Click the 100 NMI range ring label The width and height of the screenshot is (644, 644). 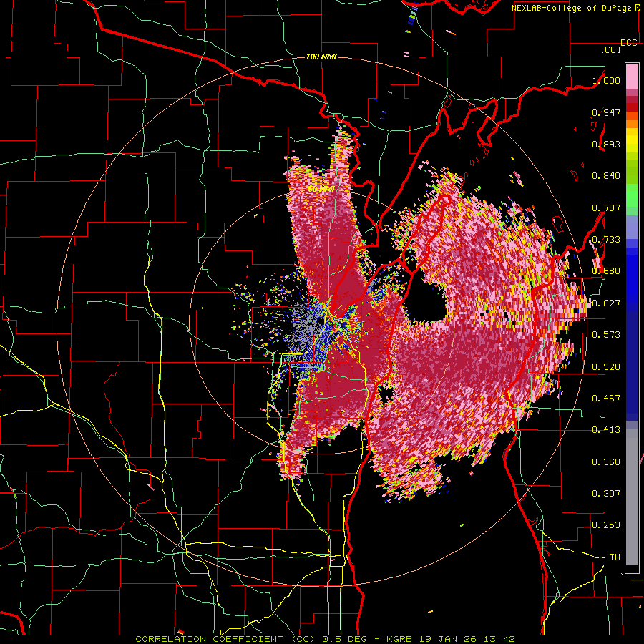[x=321, y=57]
